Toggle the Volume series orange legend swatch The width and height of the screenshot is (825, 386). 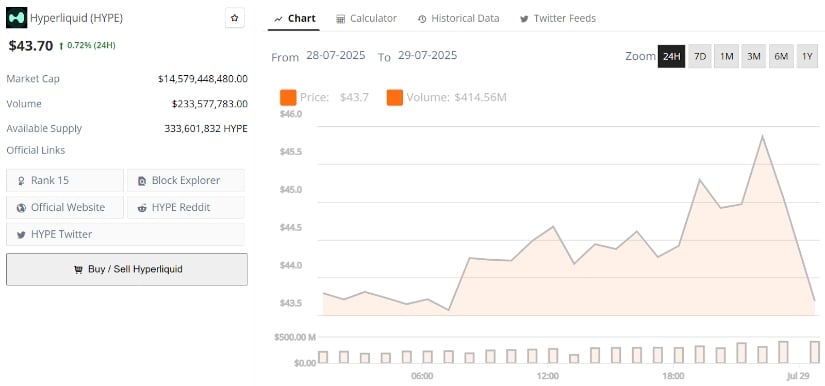[x=395, y=97]
